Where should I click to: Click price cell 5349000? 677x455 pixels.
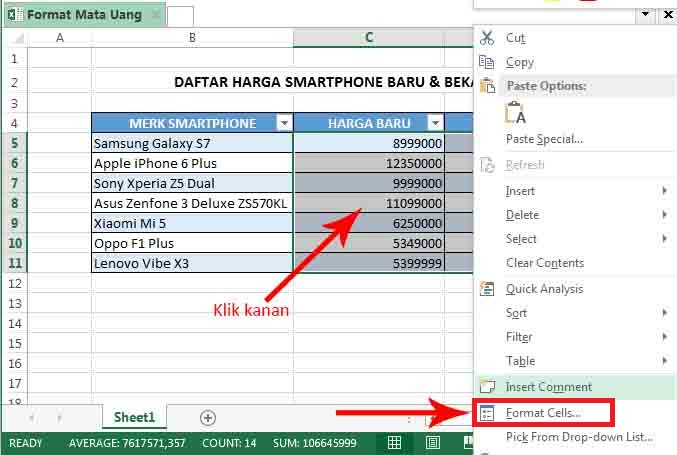[x=369, y=243]
